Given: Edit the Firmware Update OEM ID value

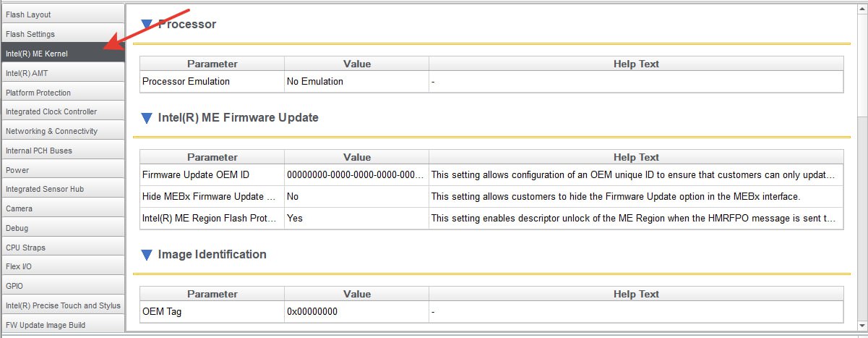Looking at the screenshot, I should (x=356, y=174).
